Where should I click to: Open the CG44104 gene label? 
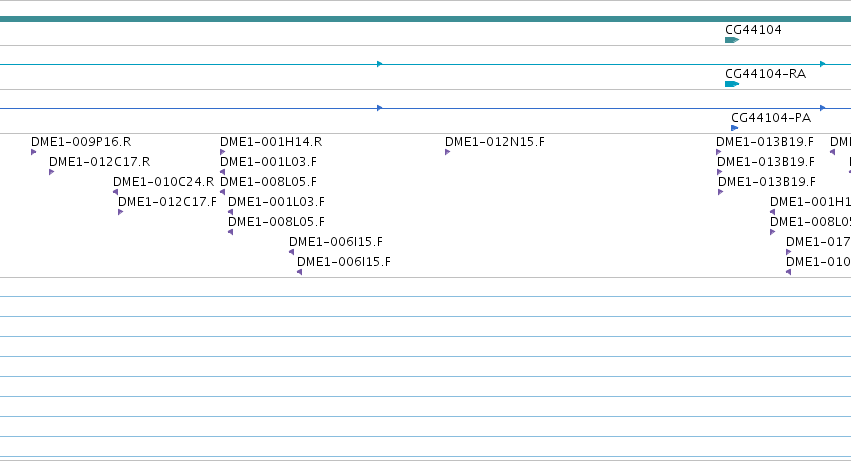click(x=753, y=30)
